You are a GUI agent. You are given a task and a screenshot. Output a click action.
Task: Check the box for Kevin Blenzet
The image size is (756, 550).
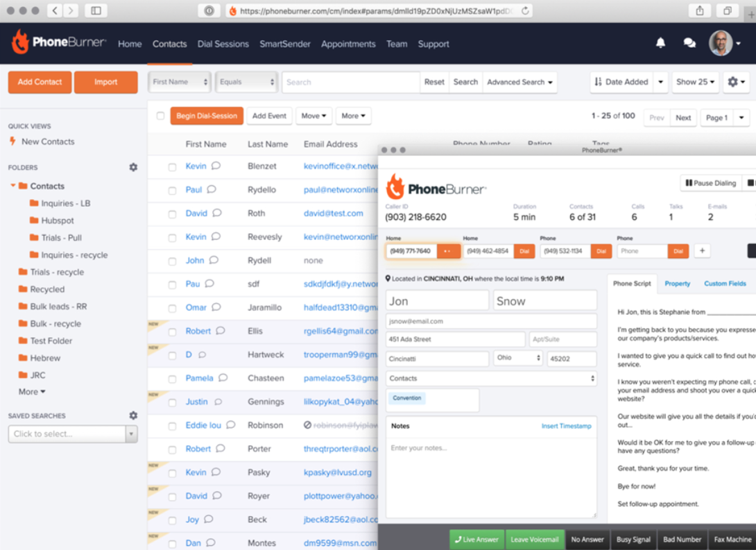click(172, 166)
